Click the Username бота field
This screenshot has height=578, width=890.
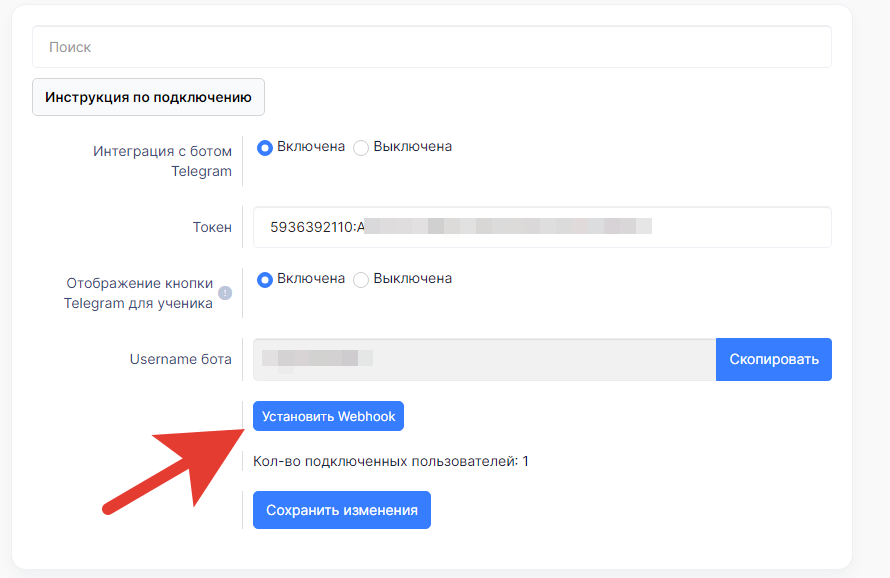click(x=484, y=359)
